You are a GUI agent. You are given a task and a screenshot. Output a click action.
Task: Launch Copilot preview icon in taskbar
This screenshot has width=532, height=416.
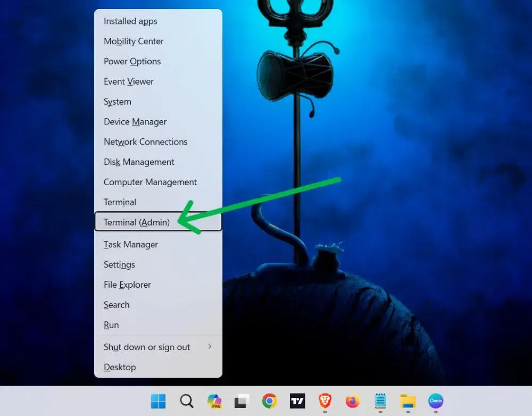214,401
